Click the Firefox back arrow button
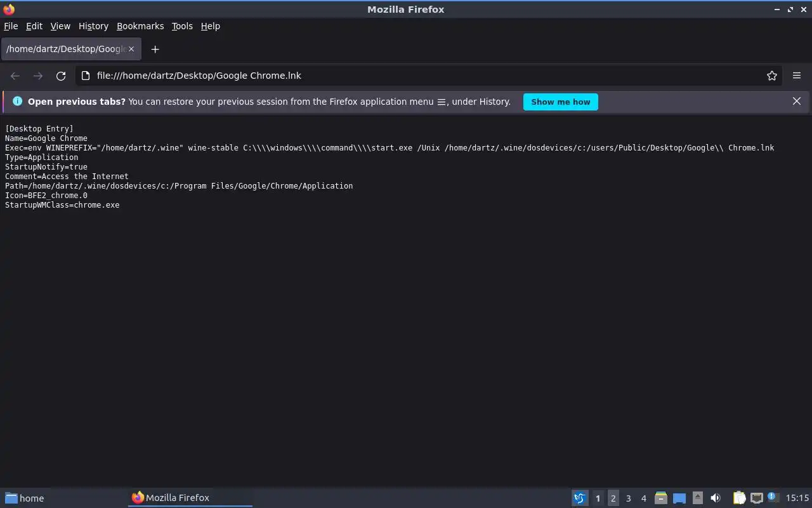The image size is (812, 508). (15, 76)
